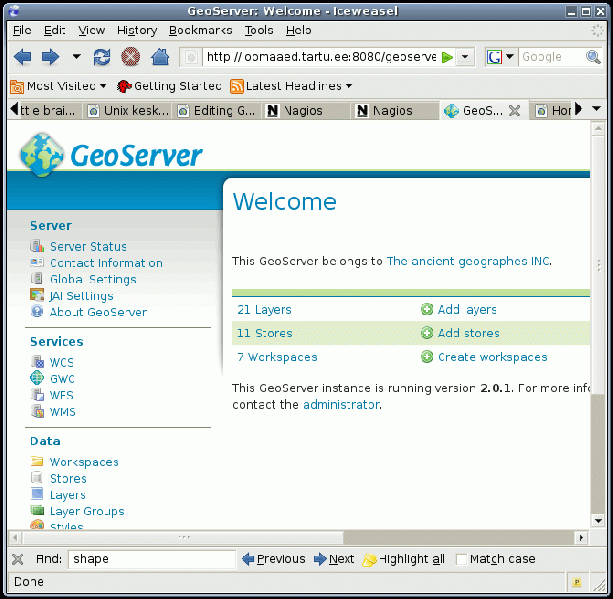
Task: Click the WMS service icon
Action: pos(38,411)
